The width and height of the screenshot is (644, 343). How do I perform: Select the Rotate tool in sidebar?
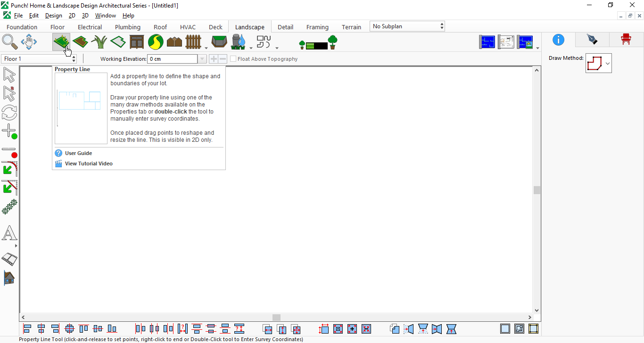[9, 113]
